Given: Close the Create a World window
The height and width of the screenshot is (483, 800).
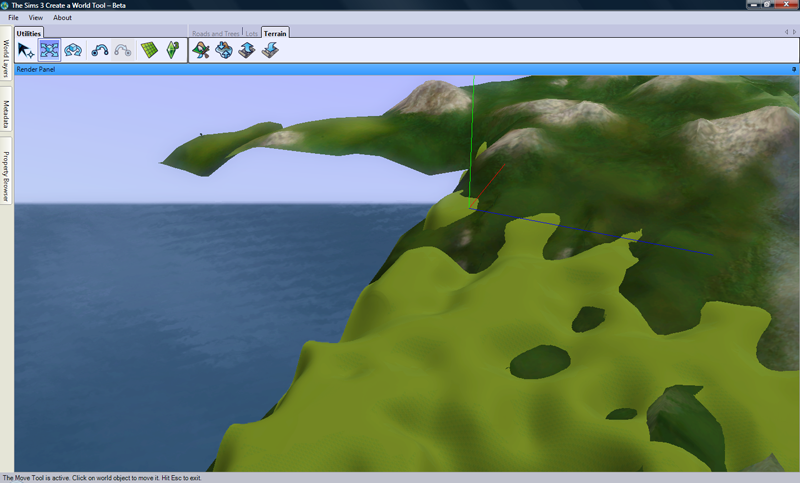Looking at the screenshot, I should point(787,5).
